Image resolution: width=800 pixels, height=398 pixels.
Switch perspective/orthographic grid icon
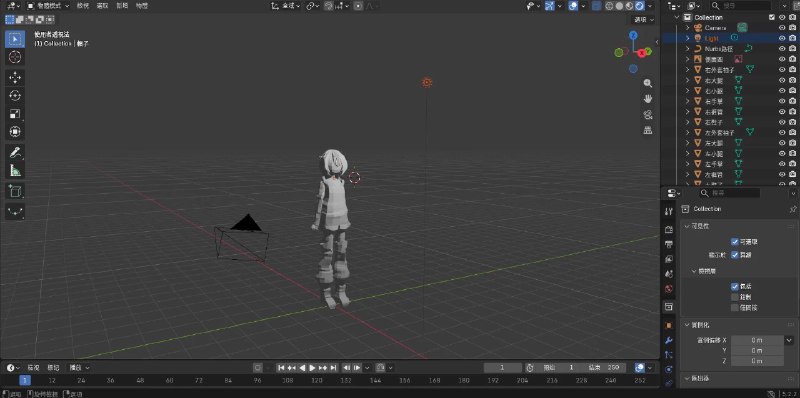click(x=648, y=130)
